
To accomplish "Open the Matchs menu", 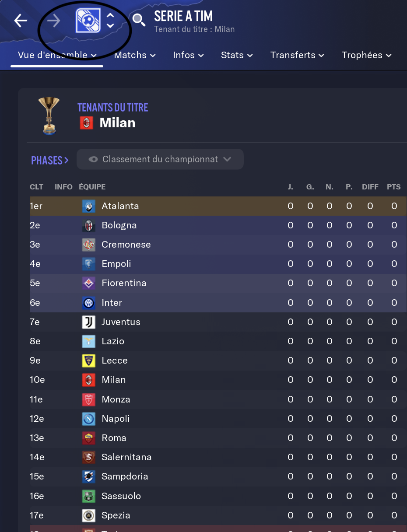I will coord(135,55).
